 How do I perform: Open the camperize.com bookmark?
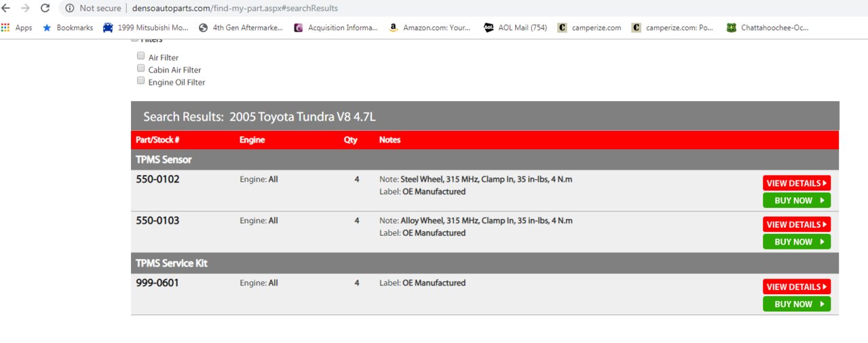(589, 28)
